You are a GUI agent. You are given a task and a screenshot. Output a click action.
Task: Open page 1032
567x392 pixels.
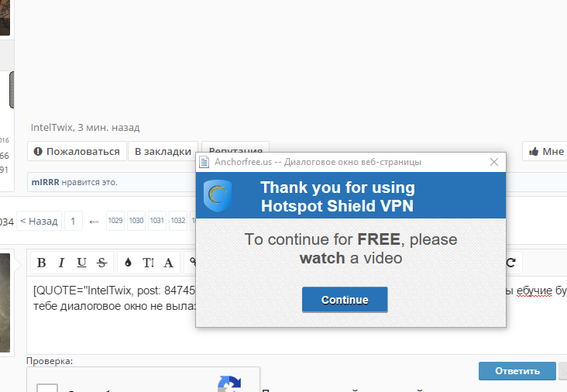(x=178, y=221)
